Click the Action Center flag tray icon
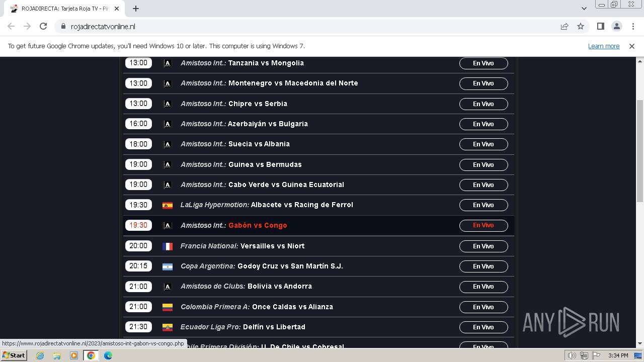 [596, 355]
